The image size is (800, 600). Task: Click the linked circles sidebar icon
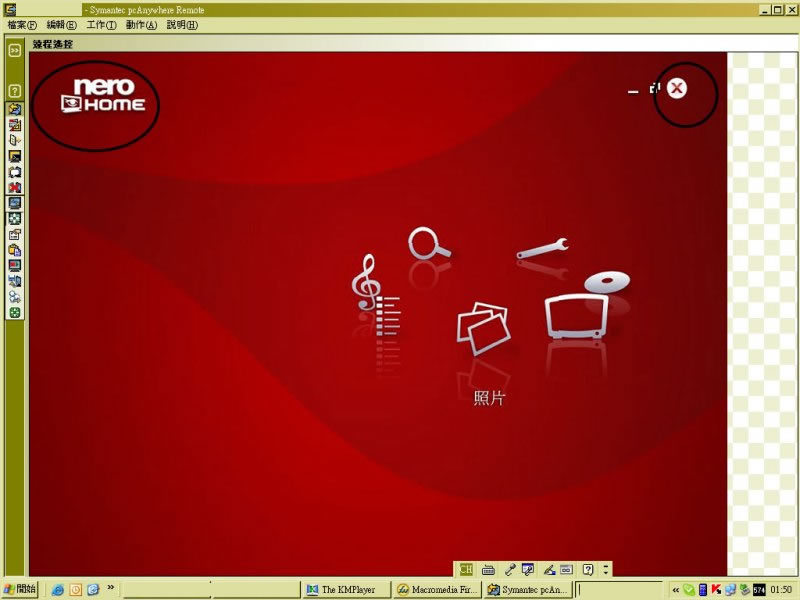(x=15, y=297)
